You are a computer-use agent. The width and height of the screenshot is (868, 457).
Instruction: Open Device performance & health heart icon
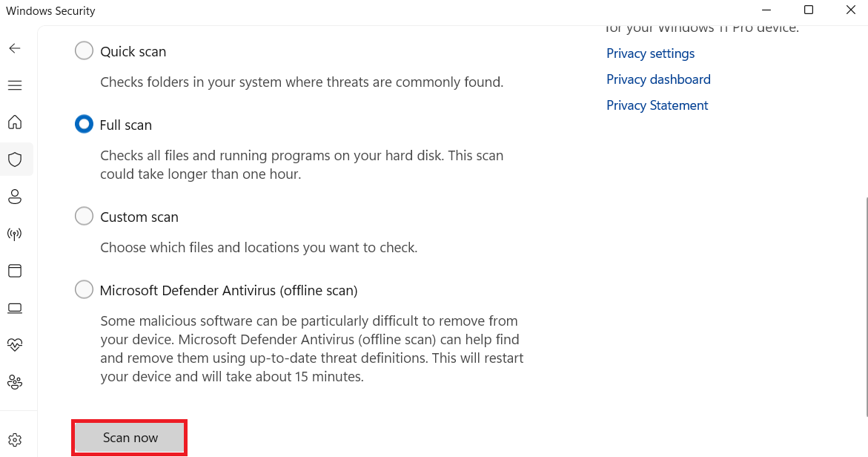click(15, 344)
